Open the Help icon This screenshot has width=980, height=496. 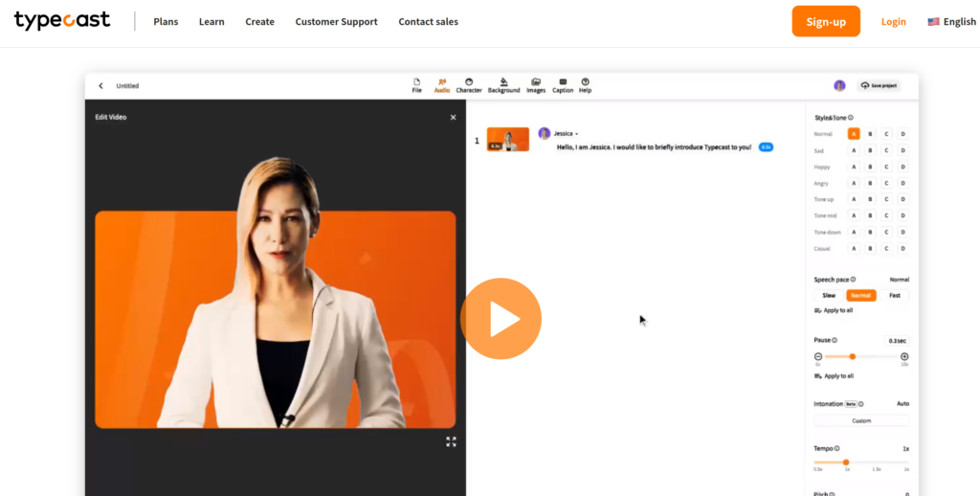(x=585, y=85)
